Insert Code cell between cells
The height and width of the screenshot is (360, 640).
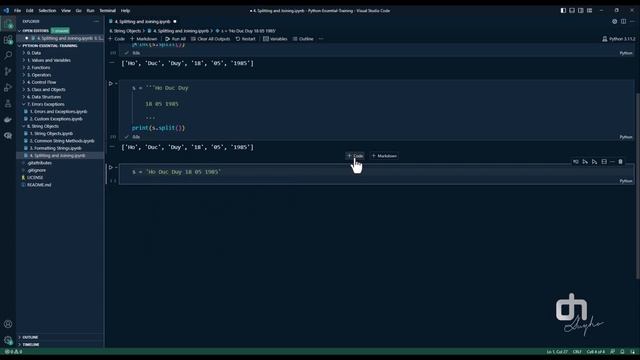[355, 156]
